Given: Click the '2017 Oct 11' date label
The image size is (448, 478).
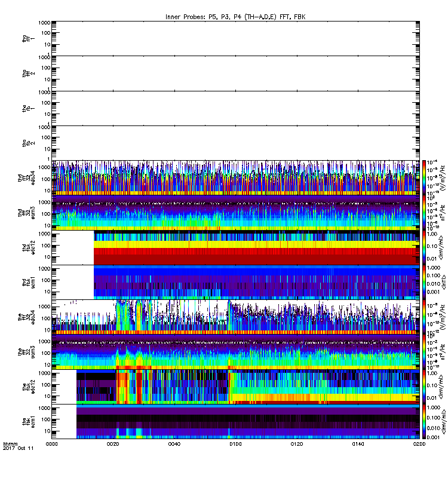Looking at the screenshot, I should (x=19, y=448).
